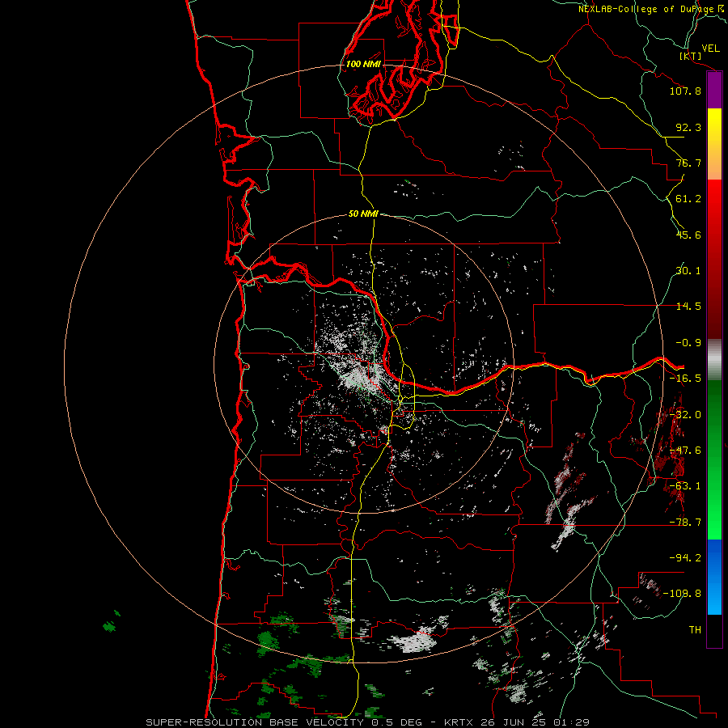Viewport: 728px width, 728px height.
Task: Select the 107.8 scale value
Action: pos(685,91)
